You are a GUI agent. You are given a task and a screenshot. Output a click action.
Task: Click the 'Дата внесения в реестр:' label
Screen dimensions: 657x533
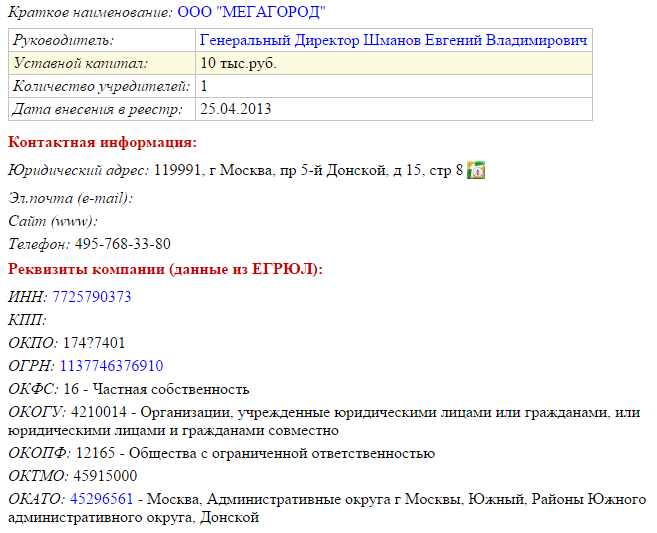pos(98,109)
